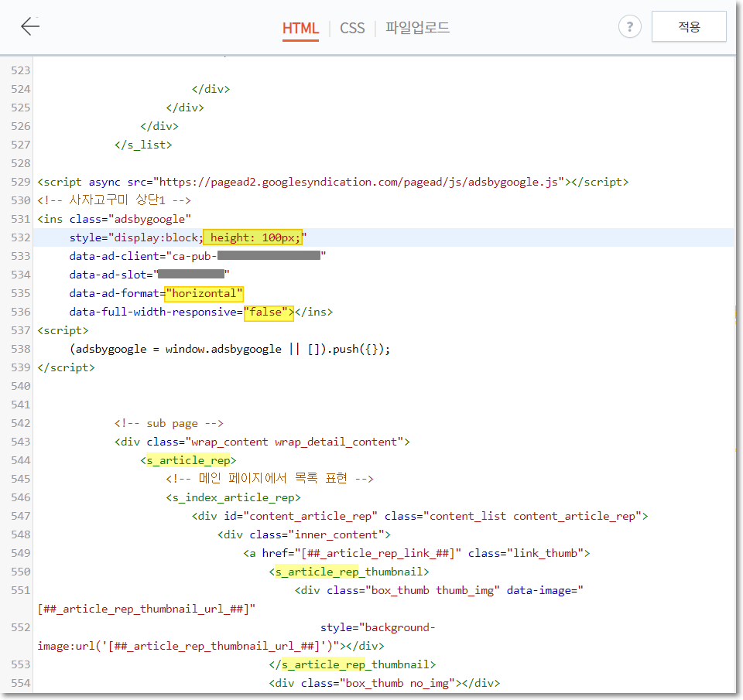Image resolution: width=743 pixels, height=700 pixels.
Task: Open the help question mark icon
Action: pyautogui.click(x=630, y=27)
